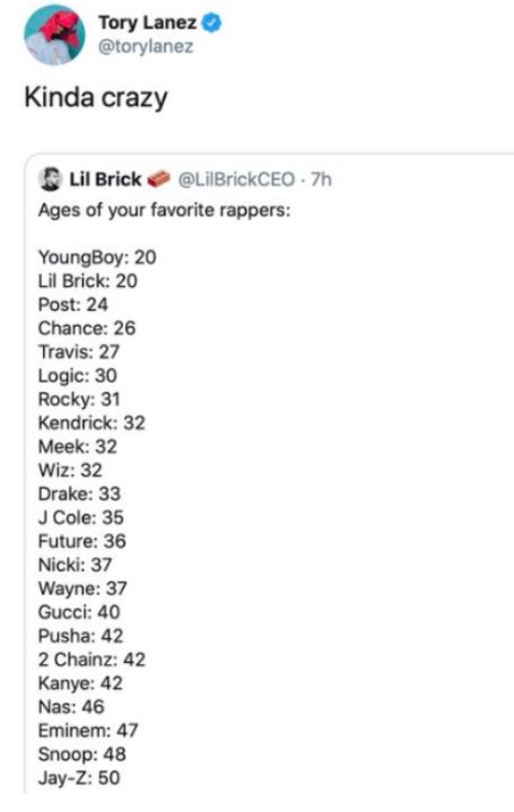Click the Lil Brick display name
The image size is (514, 812).
tap(105, 179)
